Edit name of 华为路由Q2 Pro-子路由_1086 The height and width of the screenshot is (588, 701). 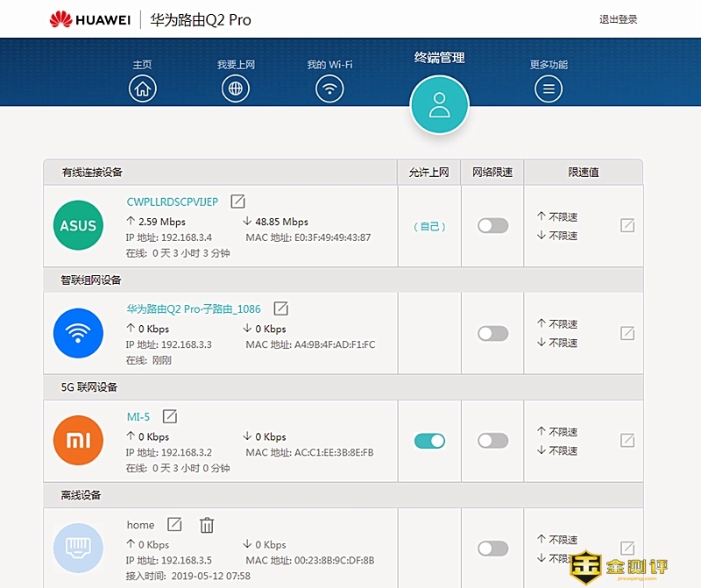point(280,308)
